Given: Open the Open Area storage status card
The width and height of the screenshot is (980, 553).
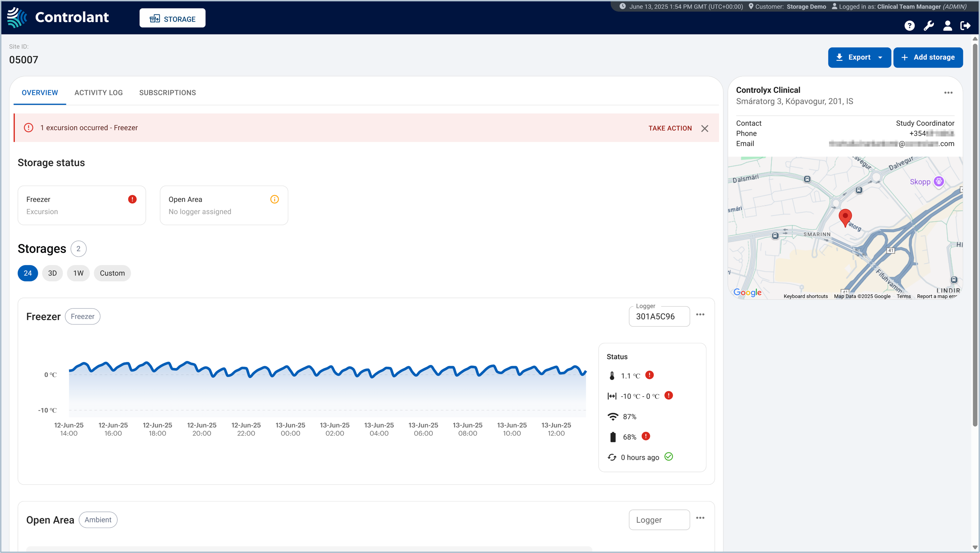Looking at the screenshot, I should (x=224, y=206).
